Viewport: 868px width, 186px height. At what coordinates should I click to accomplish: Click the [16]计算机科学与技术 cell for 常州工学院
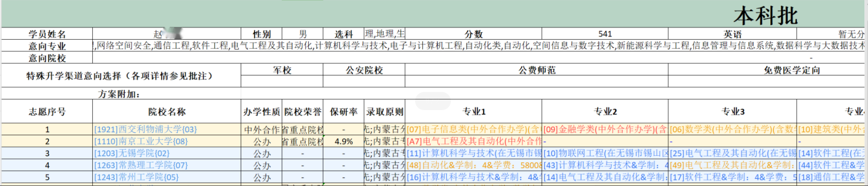474,177
